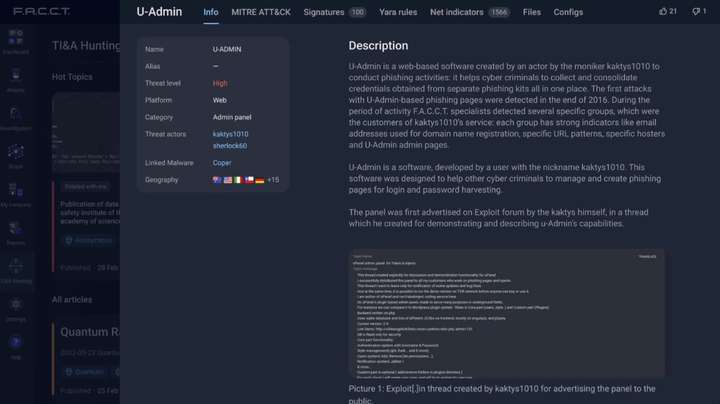Click the Admin panel category value
This screenshot has width=720, height=404.
(232, 117)
